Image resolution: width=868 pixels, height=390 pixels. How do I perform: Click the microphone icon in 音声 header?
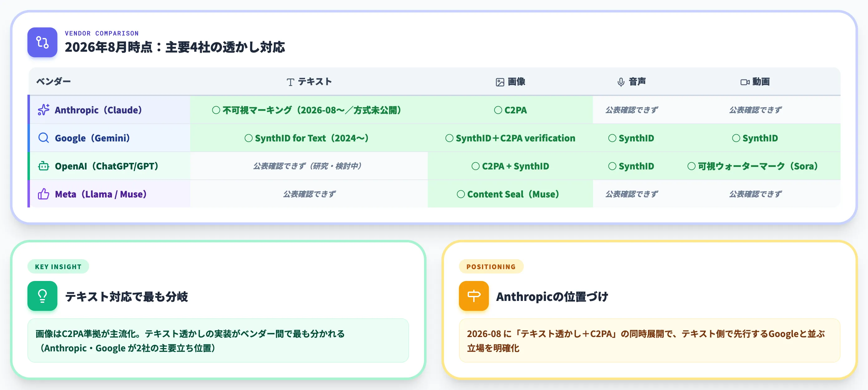[621, 82]
